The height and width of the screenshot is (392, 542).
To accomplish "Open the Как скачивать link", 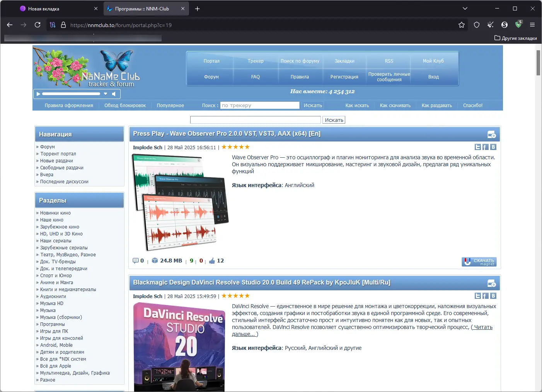I will (x=395, y=106).
